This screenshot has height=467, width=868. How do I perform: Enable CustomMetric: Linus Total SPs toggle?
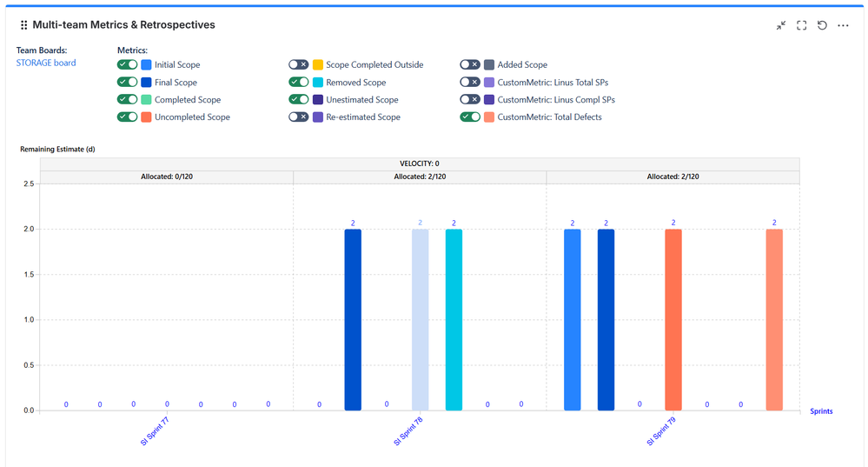(x=470, y=82)
